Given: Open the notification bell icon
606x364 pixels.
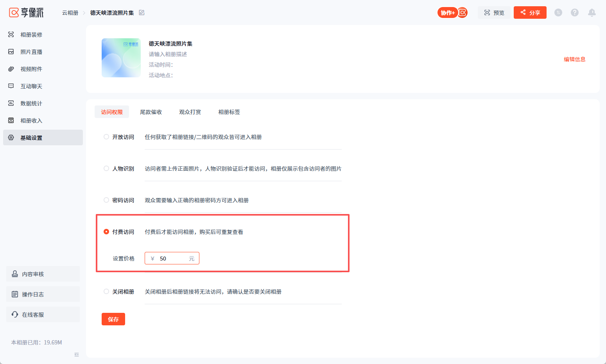Looking at the screenshot, I should point(592,12).
